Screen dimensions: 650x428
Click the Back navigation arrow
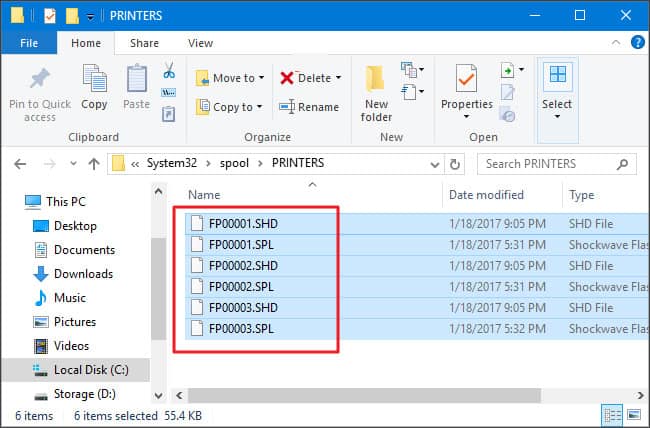[x=20, y=164]
